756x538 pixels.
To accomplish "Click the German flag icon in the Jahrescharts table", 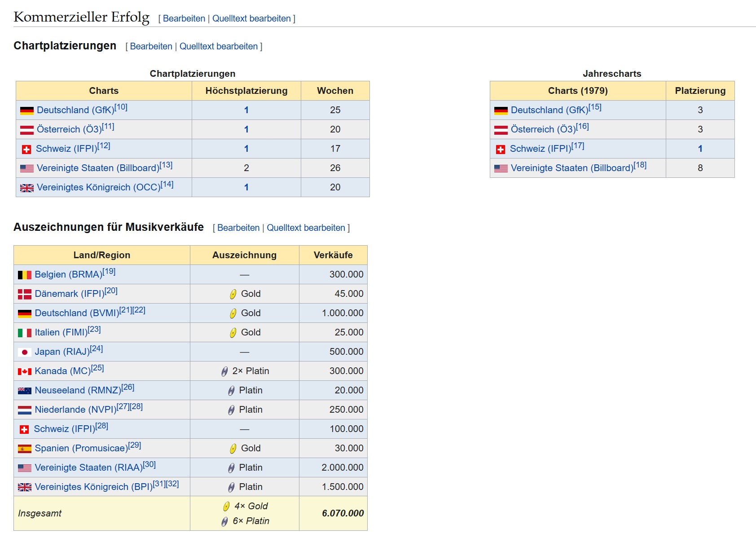I will (x=501, y=110).
